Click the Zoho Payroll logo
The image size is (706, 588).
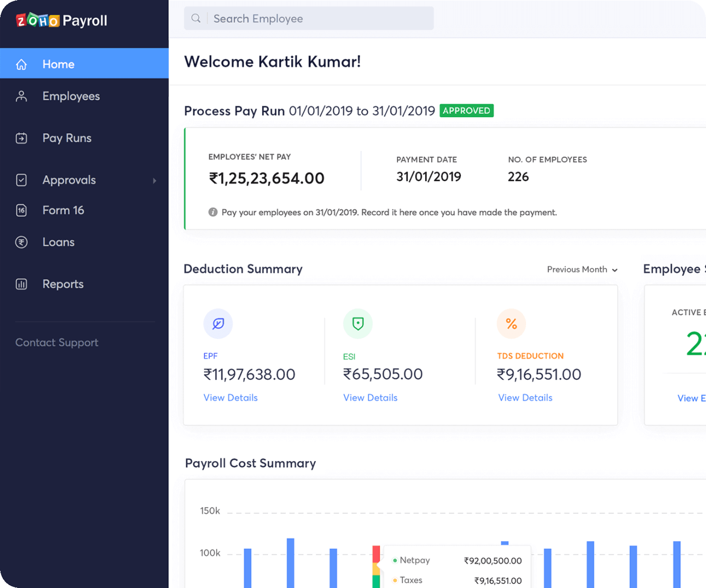pyautogui.click(x=61, y=21)
